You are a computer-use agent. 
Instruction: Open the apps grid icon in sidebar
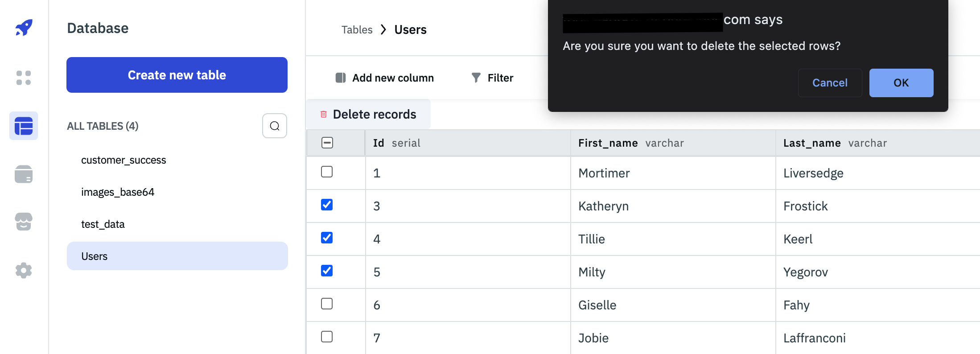(24, 78)
